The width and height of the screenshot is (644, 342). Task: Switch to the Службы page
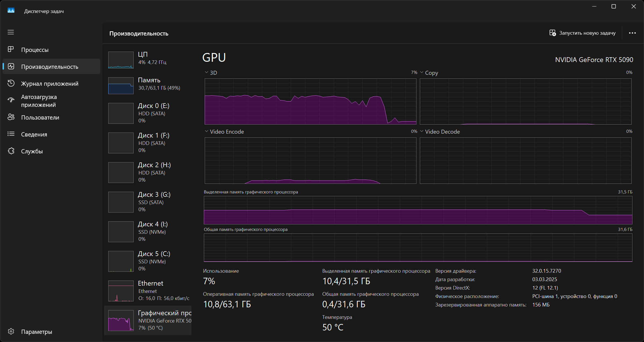[32, 151]
